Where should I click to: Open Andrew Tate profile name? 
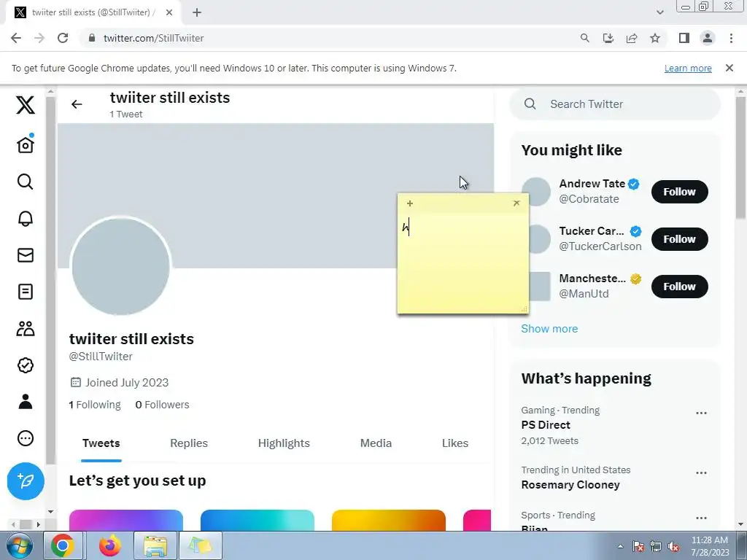592,184
